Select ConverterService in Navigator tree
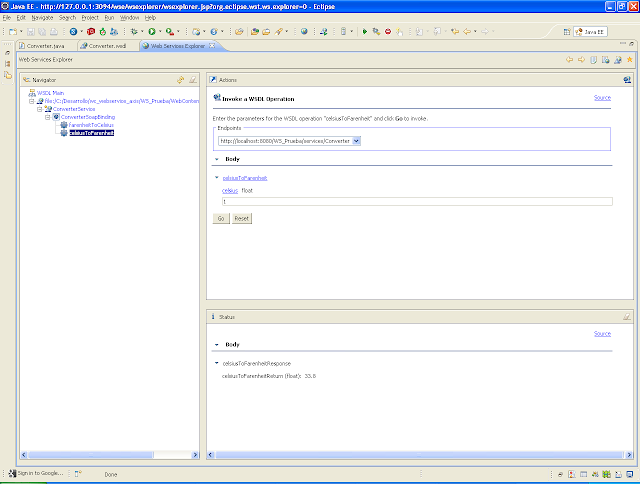640x484 pixels. [x=74, y=109]
